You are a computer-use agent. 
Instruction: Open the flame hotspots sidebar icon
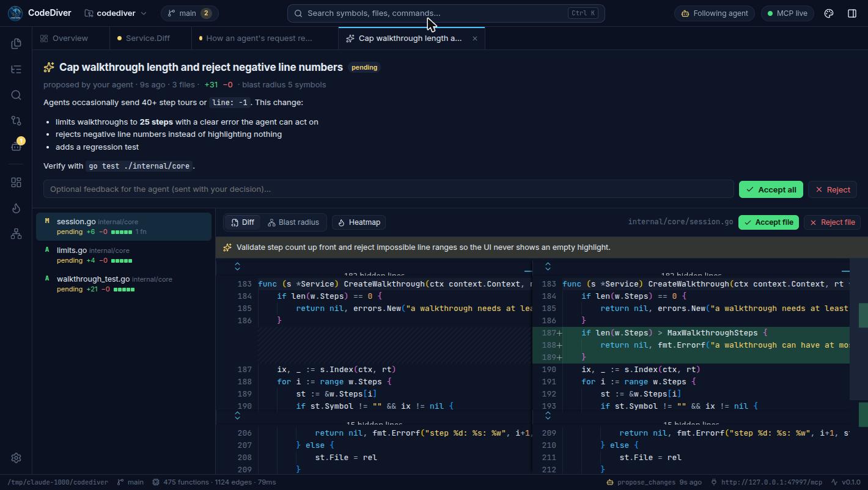click(x=16, y=208)
